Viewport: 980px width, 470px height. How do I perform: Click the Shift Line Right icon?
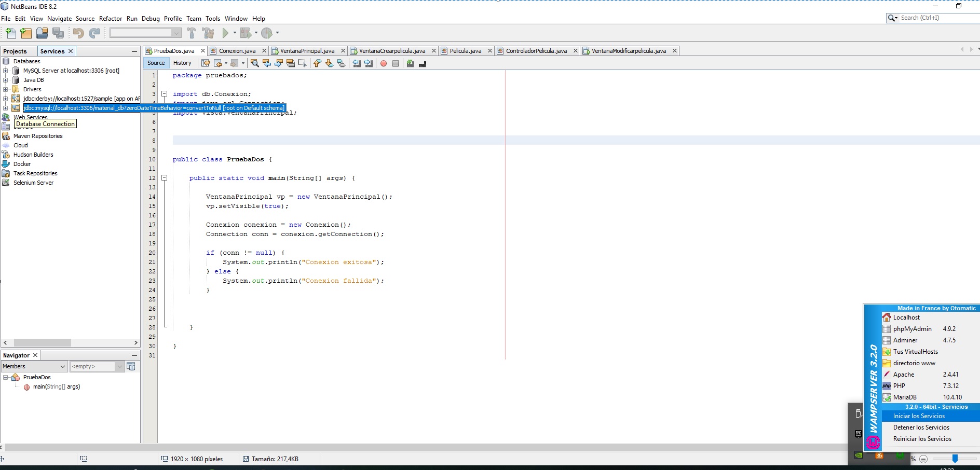369,63
